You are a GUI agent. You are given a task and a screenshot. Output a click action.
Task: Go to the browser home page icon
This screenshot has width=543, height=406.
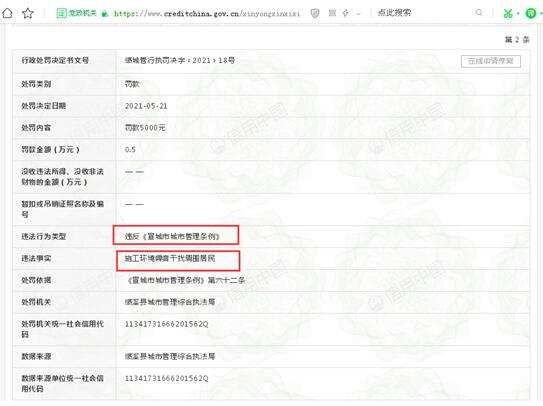(7, 14)
